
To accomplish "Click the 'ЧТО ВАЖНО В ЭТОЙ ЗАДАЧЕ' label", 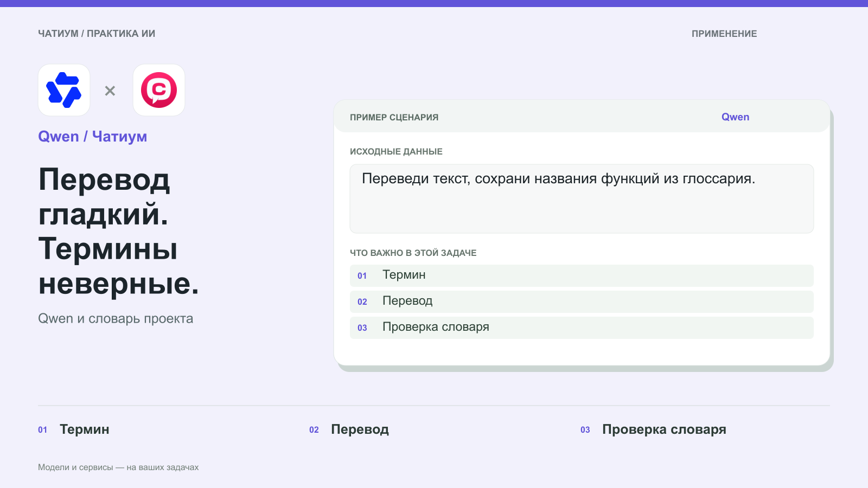I will pos(413,253).
